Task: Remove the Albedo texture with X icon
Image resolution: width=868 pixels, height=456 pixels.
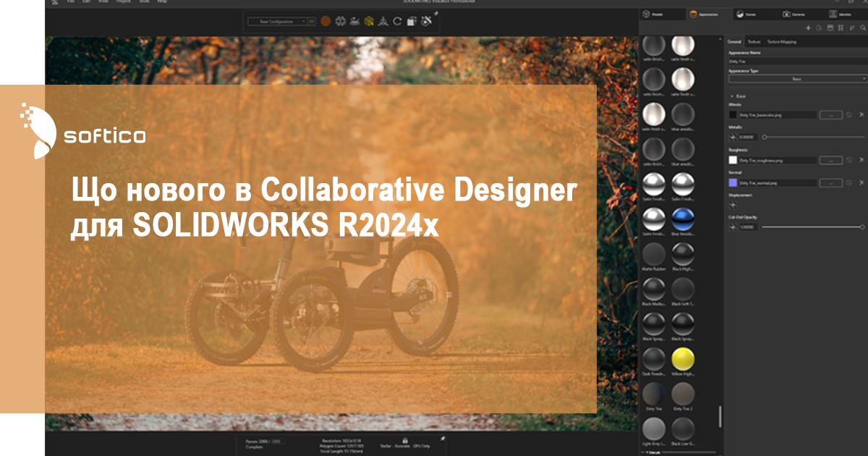Action: (x=861, y=114)
